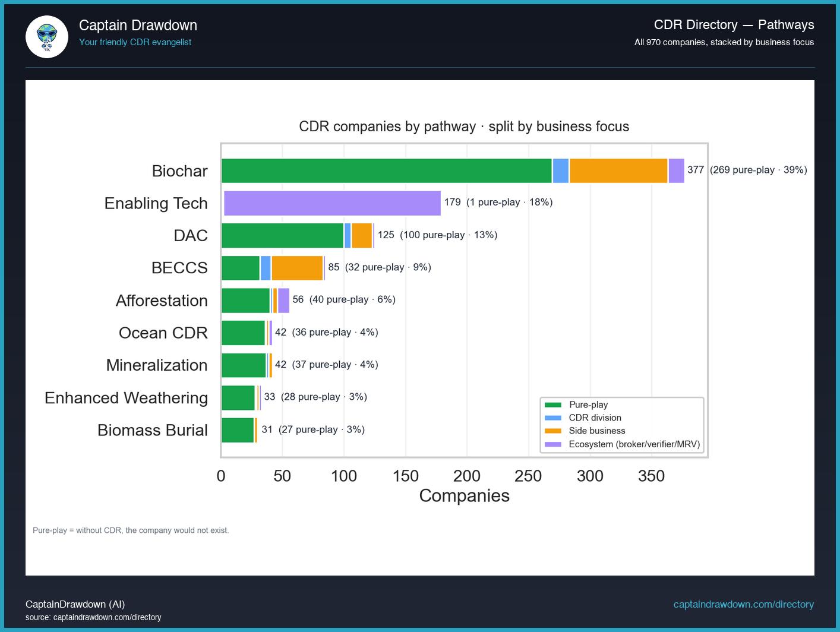The image size is (840, 632).
Task: Click the purple Afforestation ecosystem segment
Action: coord(283,301)
